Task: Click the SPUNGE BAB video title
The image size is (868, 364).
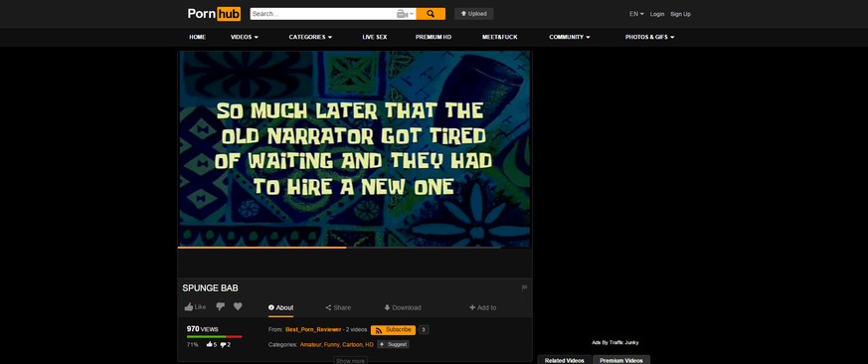Action: (x=211, y=288)
